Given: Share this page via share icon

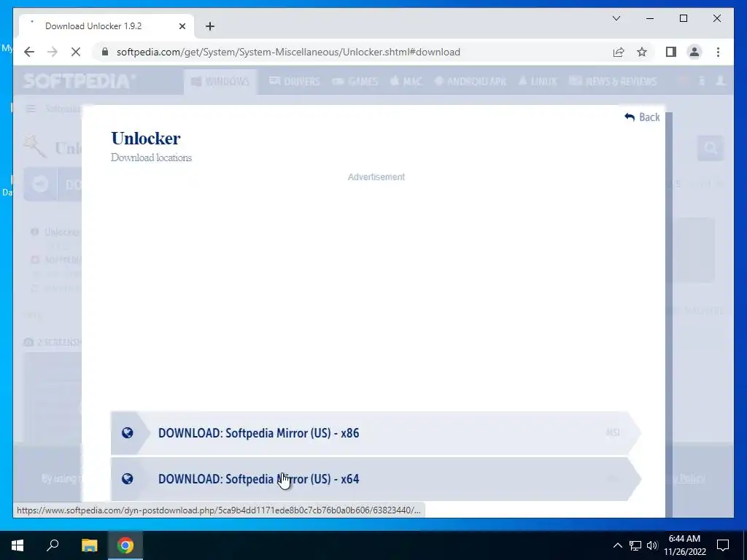Looking at the screenshot, I should click(619, 52).
